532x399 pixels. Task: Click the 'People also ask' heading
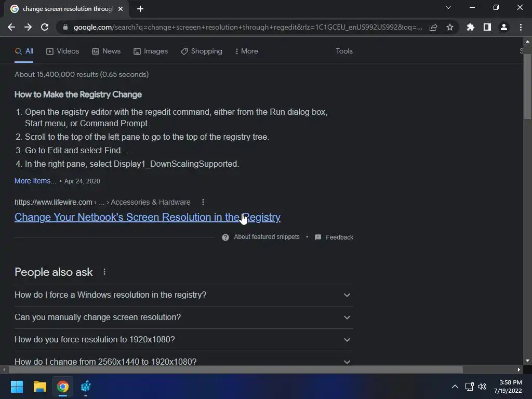54,272
